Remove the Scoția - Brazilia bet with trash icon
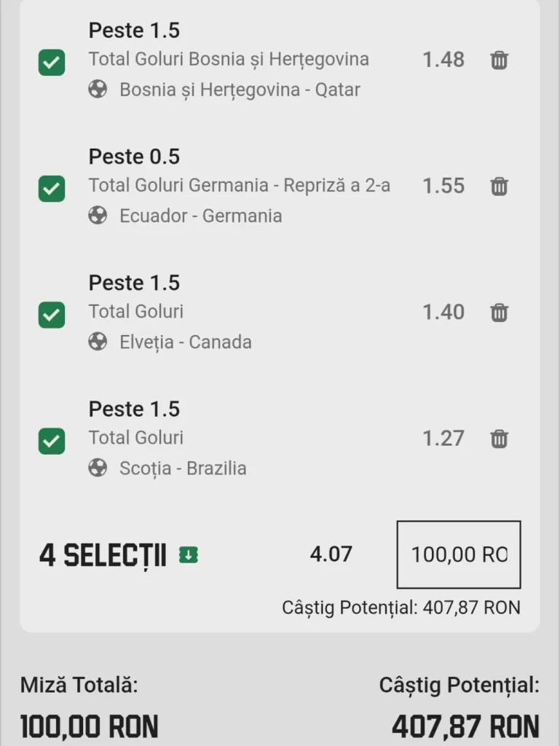 tap(499, 439)
